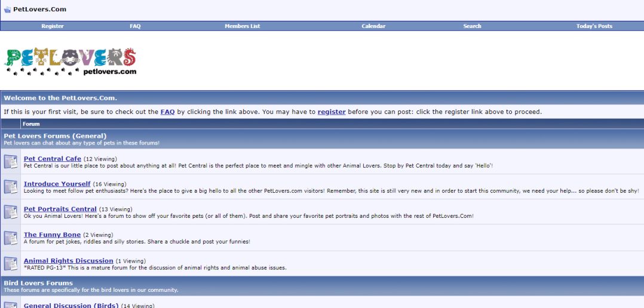Click the Forum column header
Image resolution: width=644 pixels, height=308 pixels.
click(31, 124)
